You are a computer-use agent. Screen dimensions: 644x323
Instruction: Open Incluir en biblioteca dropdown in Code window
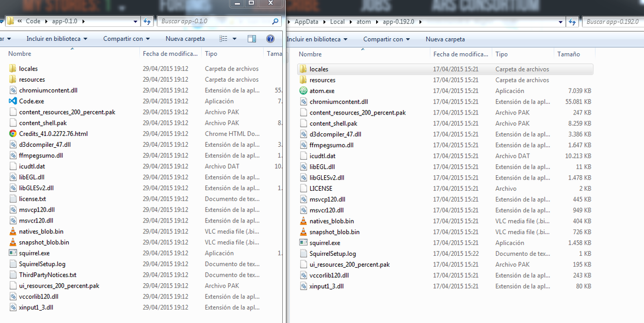click(57, 39)
